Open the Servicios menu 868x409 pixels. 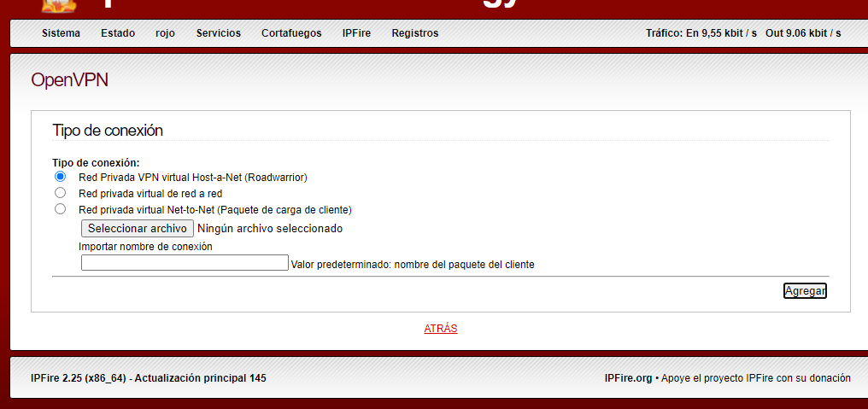click(218, 33)
